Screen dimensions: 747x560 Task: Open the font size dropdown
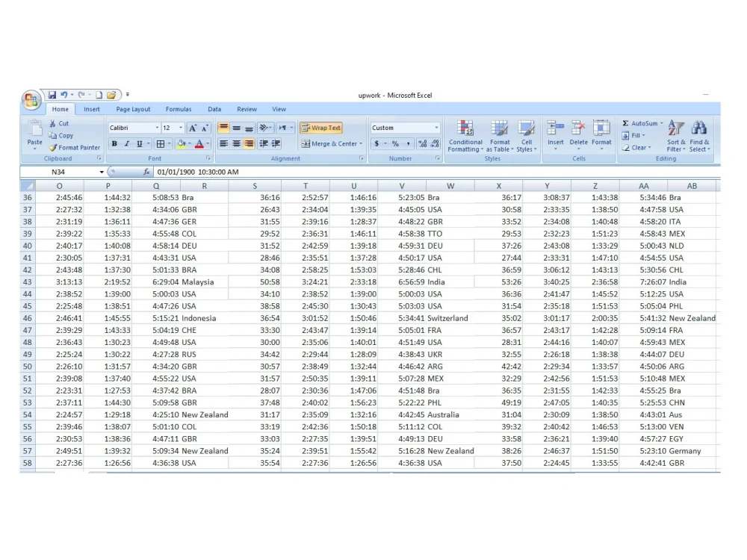[181, 128]
